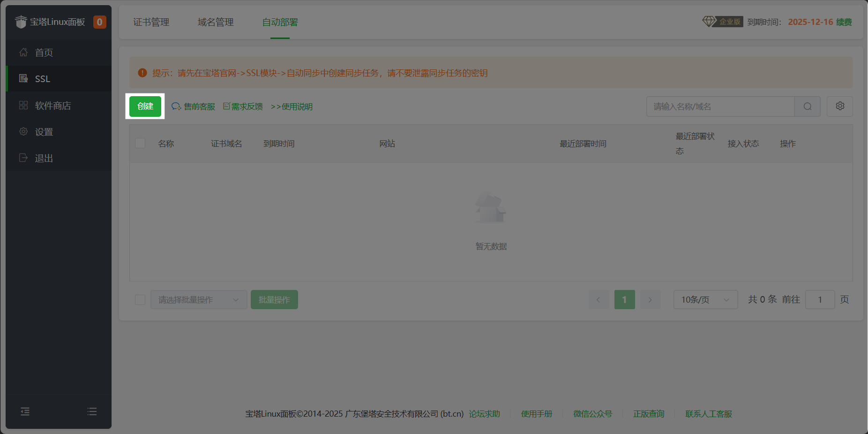Screen dimensions: 868x434
Task: Check the batch-operation checkbox near pagination
Action: pos(140,299)
